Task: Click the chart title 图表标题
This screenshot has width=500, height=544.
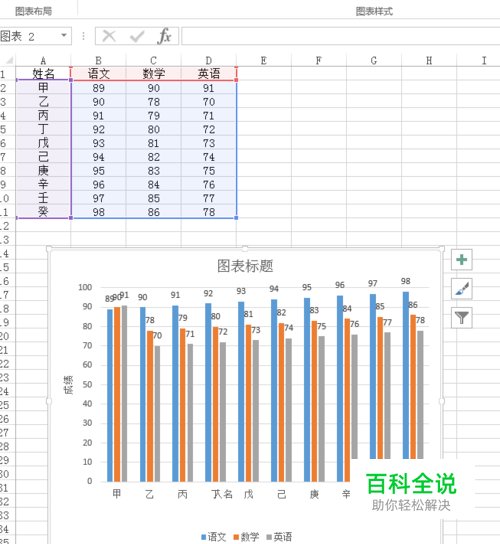Action: point(245,266)
